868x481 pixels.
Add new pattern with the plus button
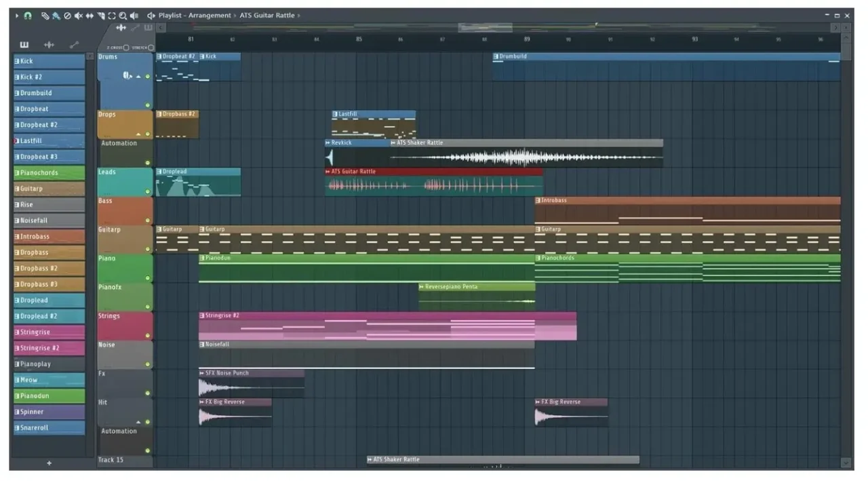(49, 463)
